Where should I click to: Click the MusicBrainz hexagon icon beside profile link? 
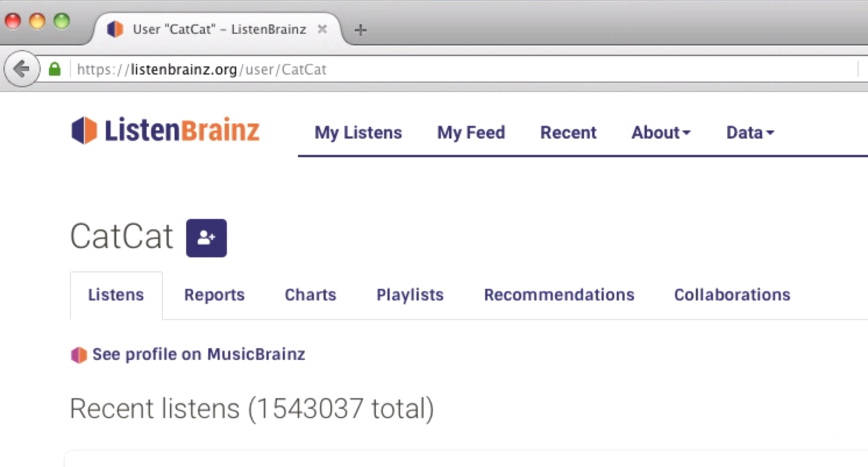point(79,355)
